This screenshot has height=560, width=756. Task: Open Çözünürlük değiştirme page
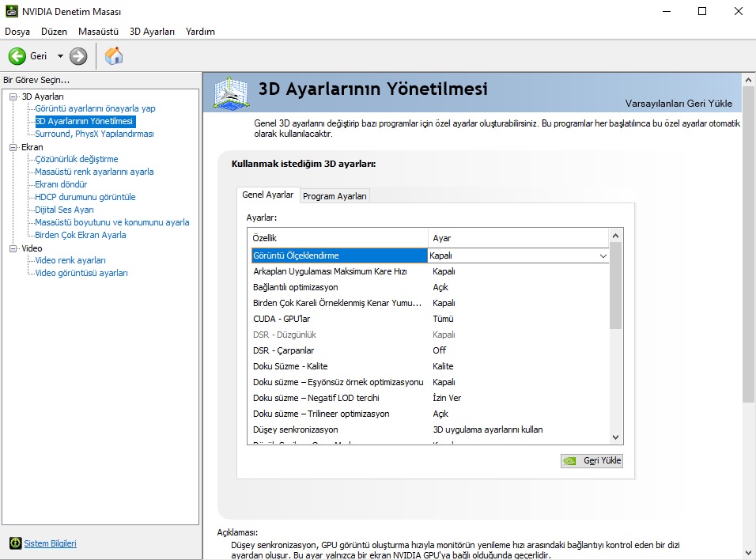point(76,159)
